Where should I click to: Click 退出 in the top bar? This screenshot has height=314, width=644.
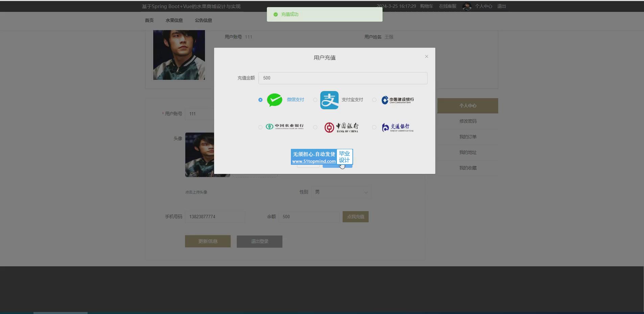pyautogui.click(x=501, y=6)
